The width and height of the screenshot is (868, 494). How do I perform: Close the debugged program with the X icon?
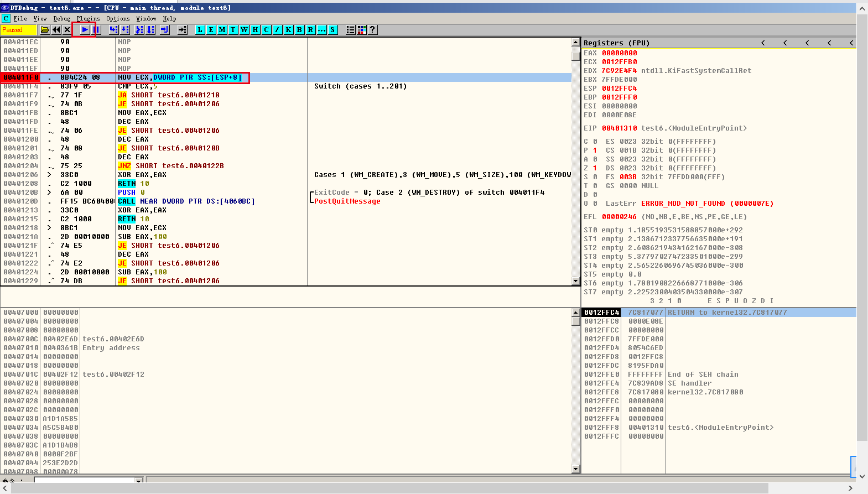(x=67, y=30)
